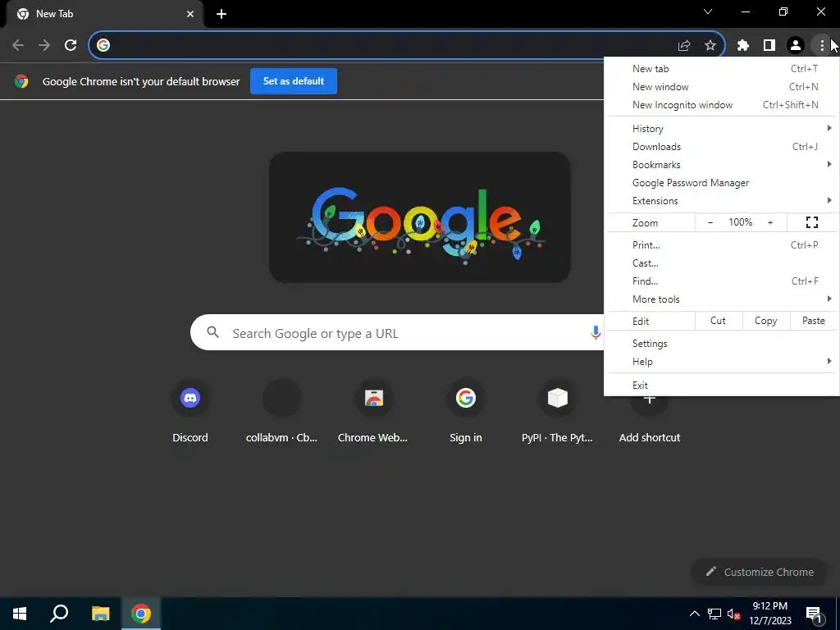Click the network icon in system tray
Image resolution: width=840 pixels, height=630 pixels.
point(714,614)
